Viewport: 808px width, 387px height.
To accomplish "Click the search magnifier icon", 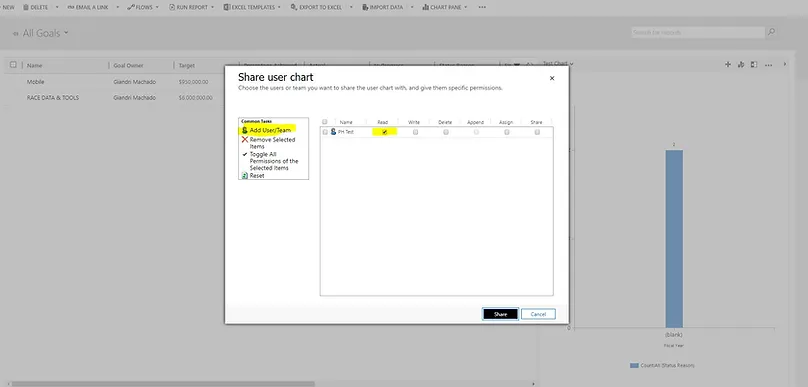I will (x=771, y=32).
